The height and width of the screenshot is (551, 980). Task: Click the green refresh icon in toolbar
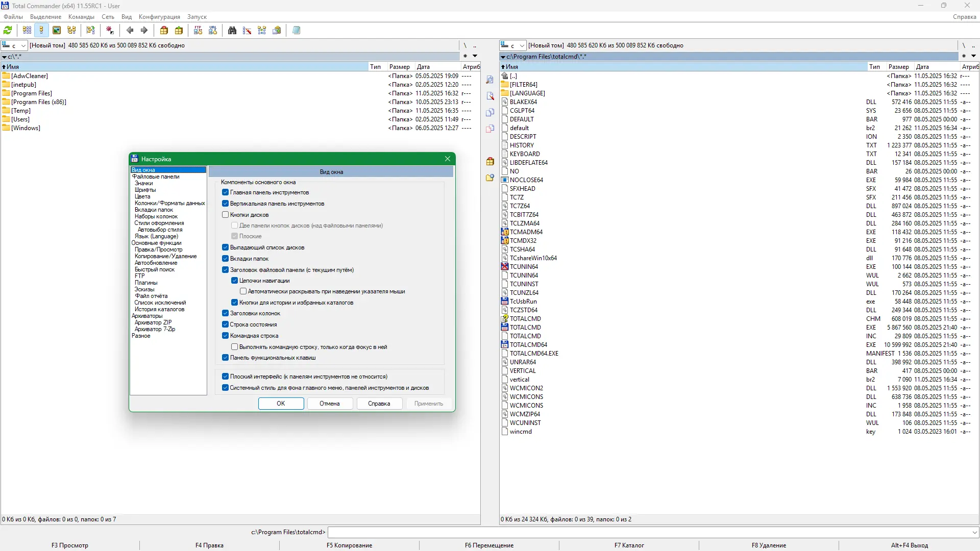tap(8, 31)
